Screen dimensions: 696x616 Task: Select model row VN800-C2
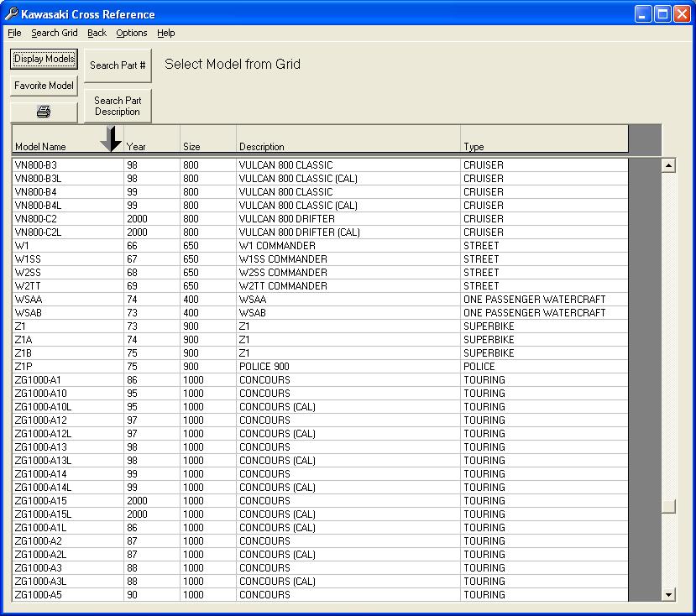pos(320,219)
